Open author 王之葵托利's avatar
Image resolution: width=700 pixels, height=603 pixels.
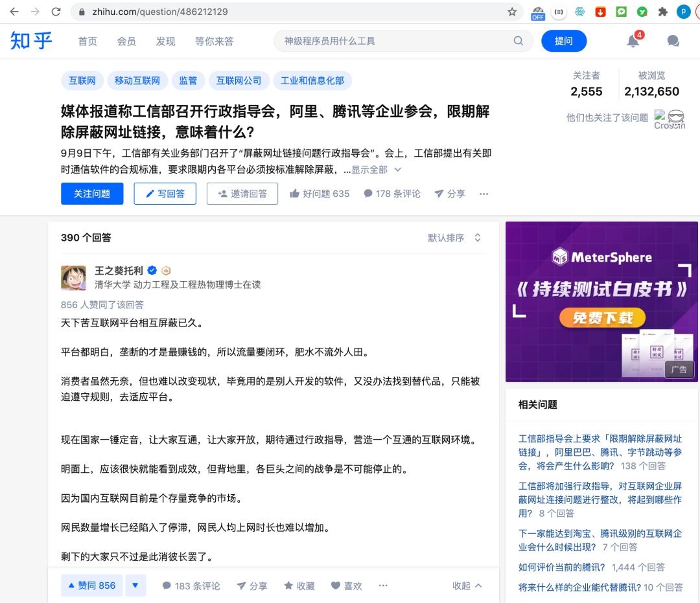[73, 278]
